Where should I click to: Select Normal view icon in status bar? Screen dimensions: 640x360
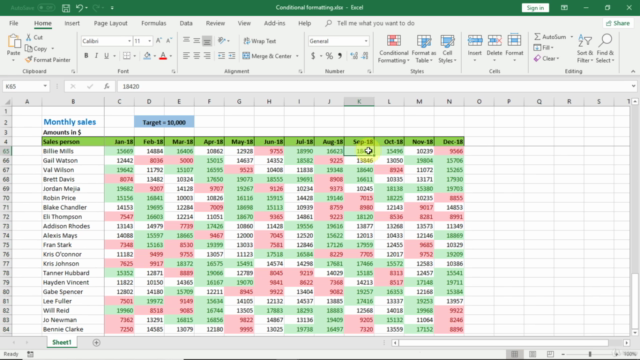[514, 354]
